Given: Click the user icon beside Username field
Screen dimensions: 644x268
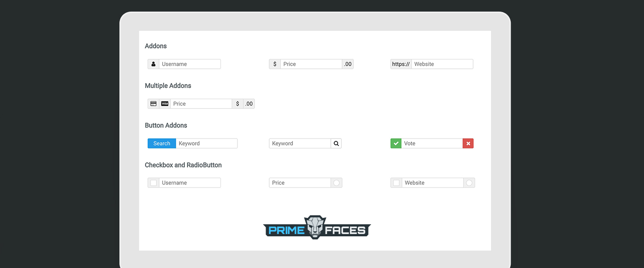Looking at the screenshot, I should 153,64.
